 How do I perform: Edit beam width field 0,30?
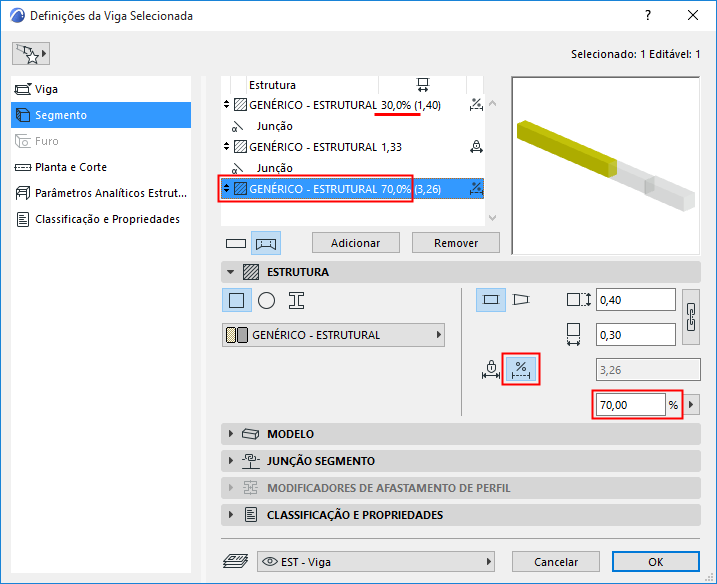[x=635, y=335]
